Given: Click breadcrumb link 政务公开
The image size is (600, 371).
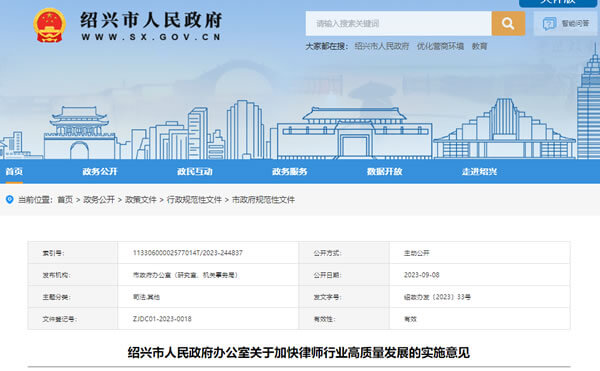Looking at the screenshot, I should pos(99,200).
